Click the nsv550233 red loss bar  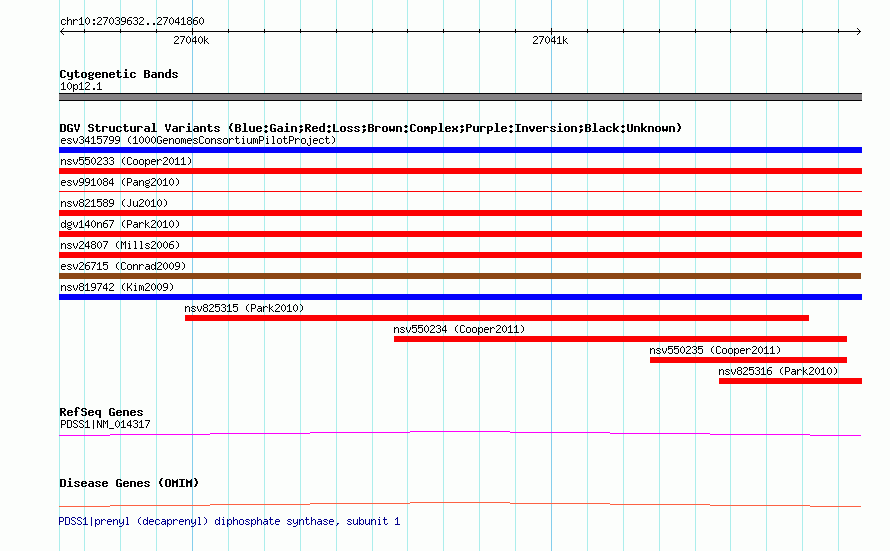click(460, 171)
